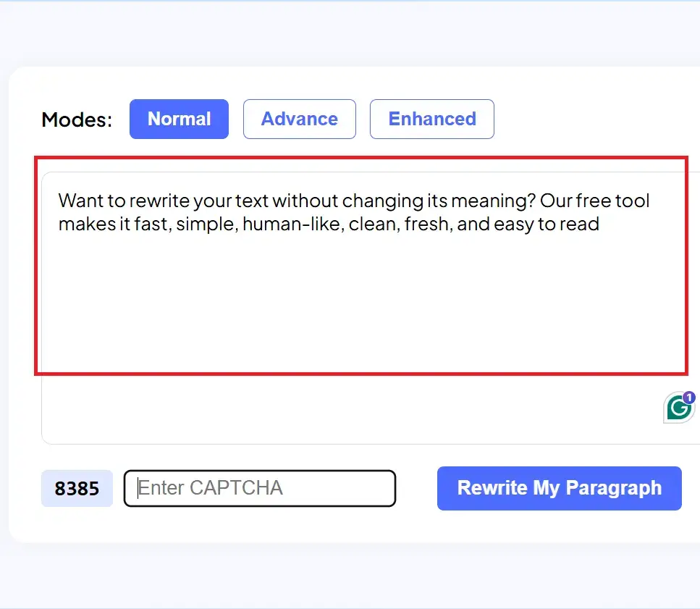Activate the Grammarly writing checker icon

point(678,408)
